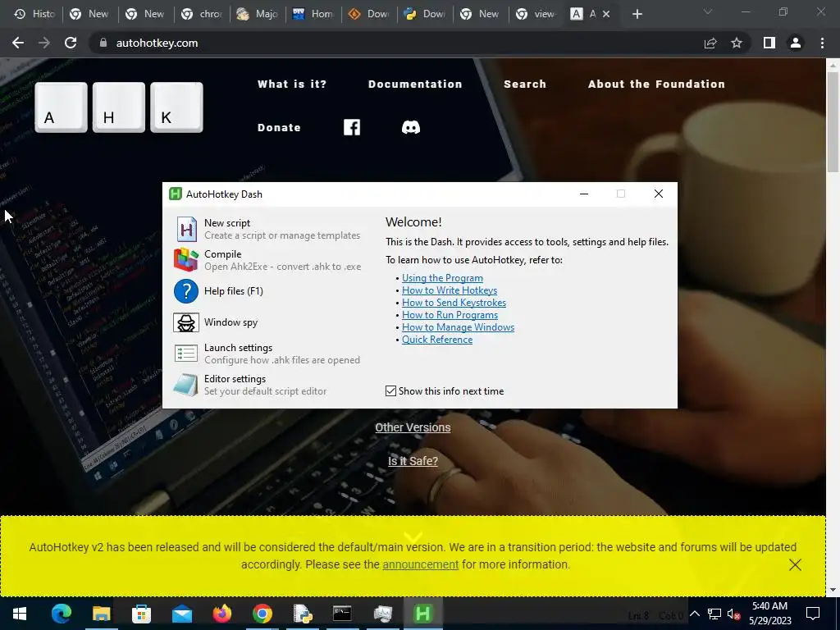Open Is it Safe? link
Screen dimensions: 840x630
click(413, 461)
